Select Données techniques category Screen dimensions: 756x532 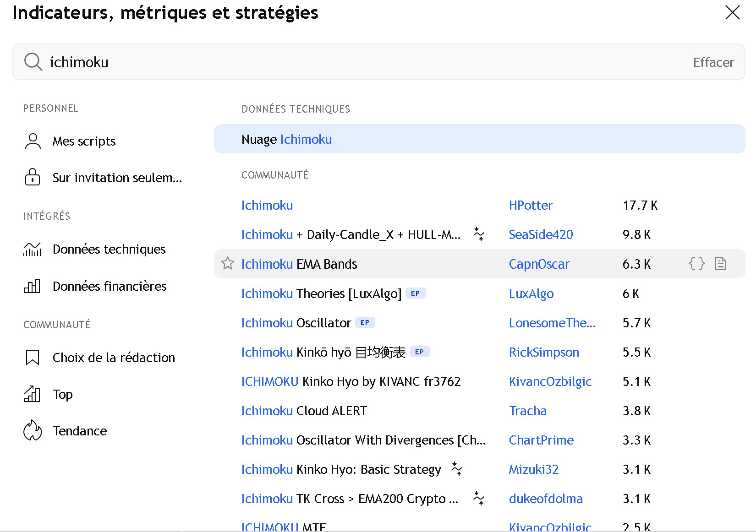109,249
